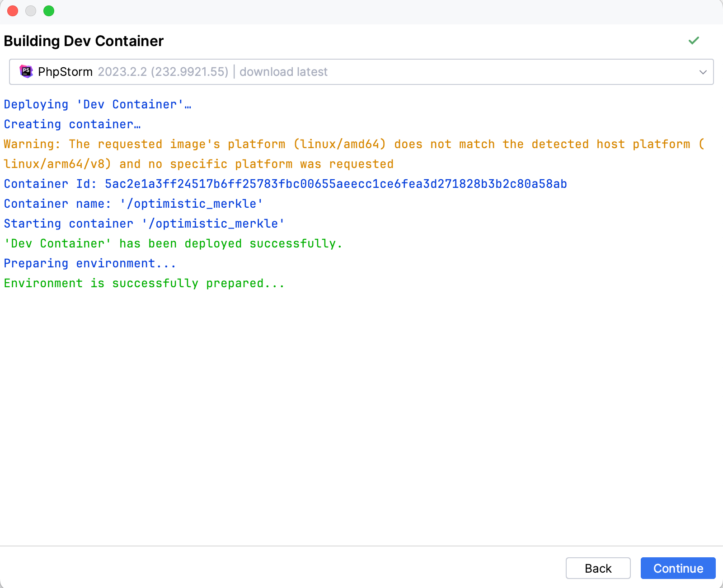
Task: Click the Continue button
Action: pyautogui.click(x=678, y=568)
